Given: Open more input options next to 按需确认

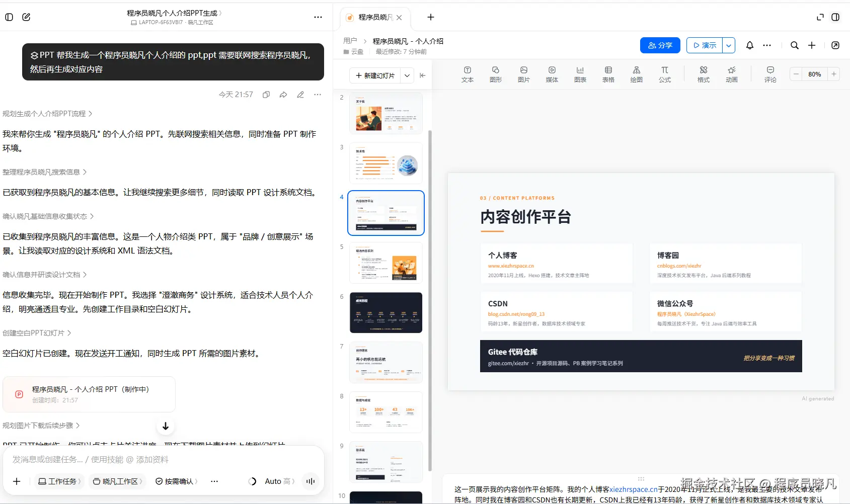Looking at the screenshot, I should point(214,481).
